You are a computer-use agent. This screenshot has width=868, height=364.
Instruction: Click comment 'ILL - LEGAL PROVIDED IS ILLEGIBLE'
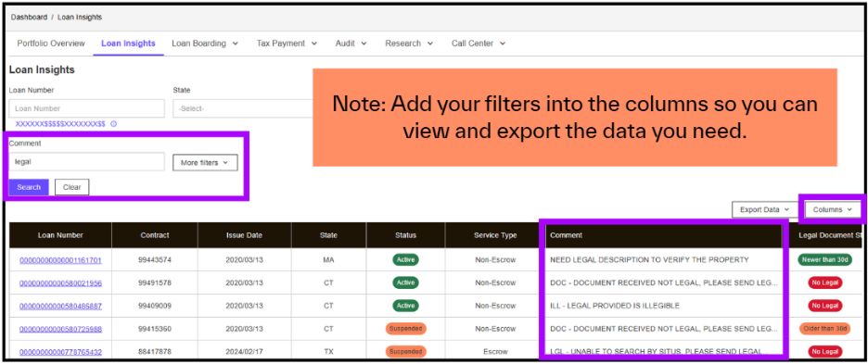click(x=615, y=306)
